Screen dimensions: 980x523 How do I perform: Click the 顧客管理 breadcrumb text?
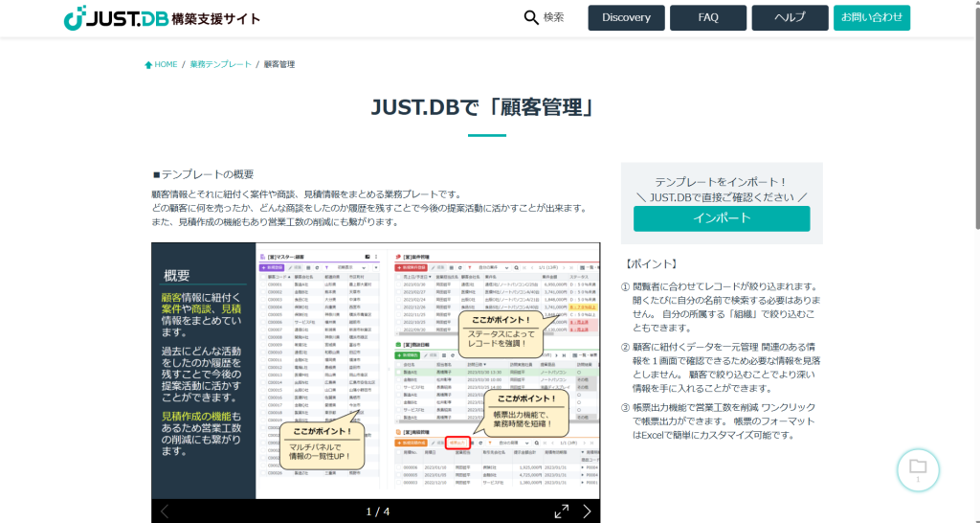coord(279,64)
